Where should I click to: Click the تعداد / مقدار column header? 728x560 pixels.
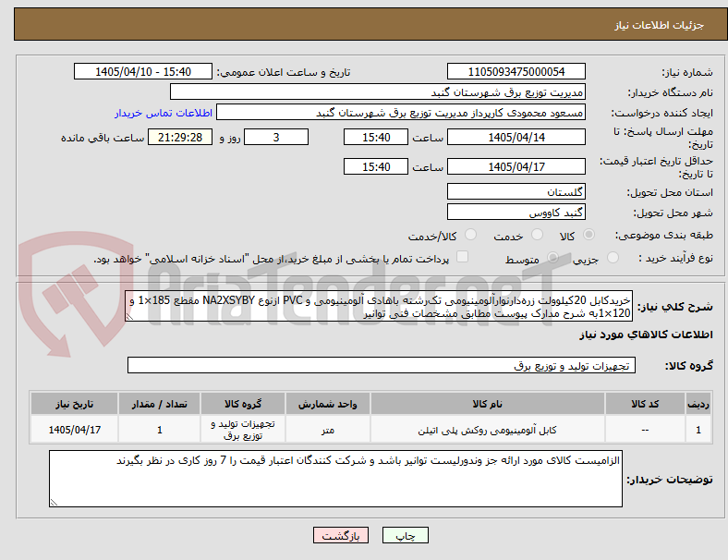pos(159,404)
